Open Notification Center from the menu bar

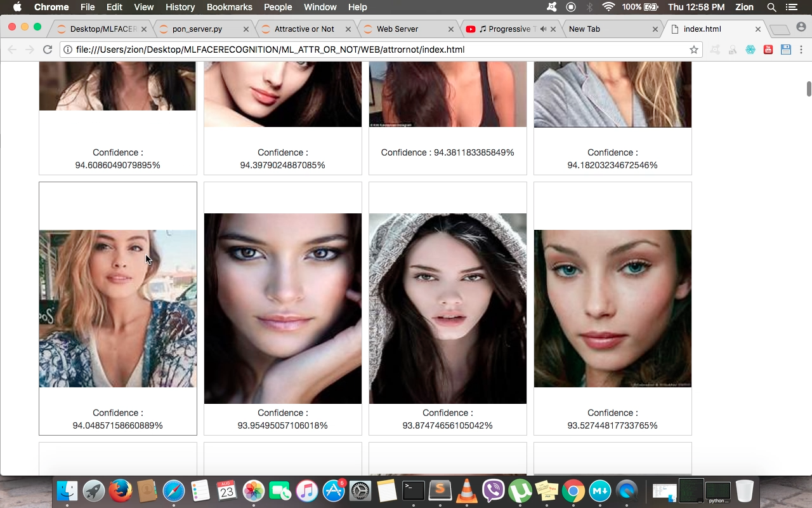[791, 7]
